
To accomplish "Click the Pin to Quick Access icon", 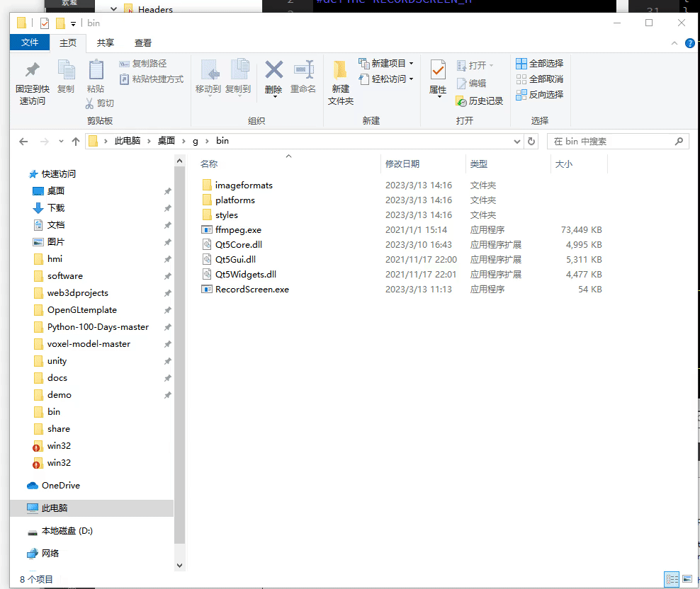I will [x=32, y=69].
